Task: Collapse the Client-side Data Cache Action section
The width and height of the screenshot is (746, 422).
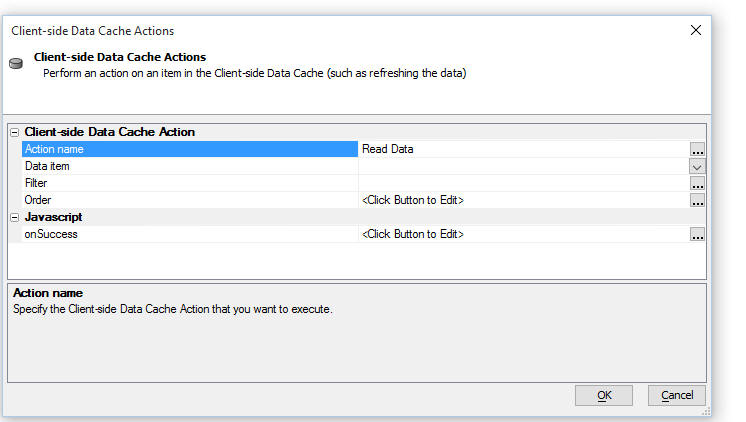Action: pos(15,132)
